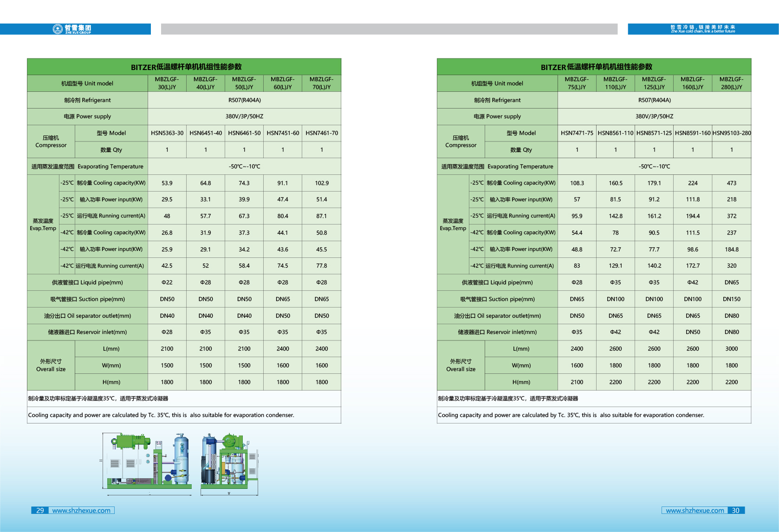Image resolution: width=779 pixels, height=532 pixels.
Task: Select running current value 161.2
Action: pos(654,216)
